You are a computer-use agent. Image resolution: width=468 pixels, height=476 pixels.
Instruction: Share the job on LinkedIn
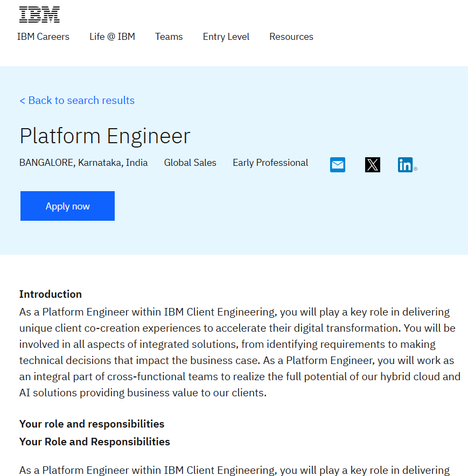406,165
